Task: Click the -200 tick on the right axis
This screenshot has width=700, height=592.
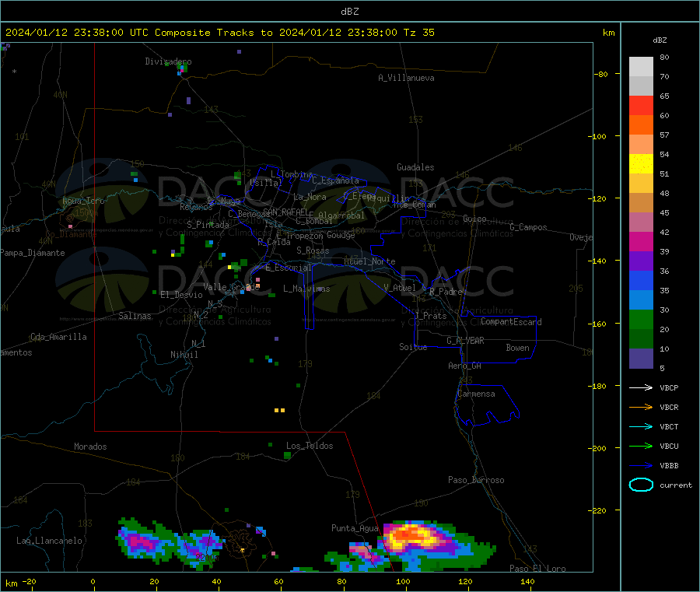Action: click(599, 448)
